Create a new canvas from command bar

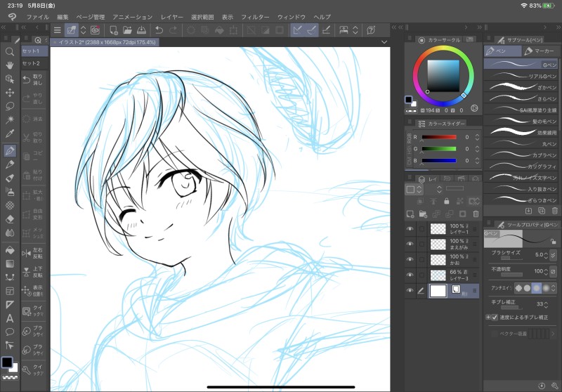[x=114, y=30]
